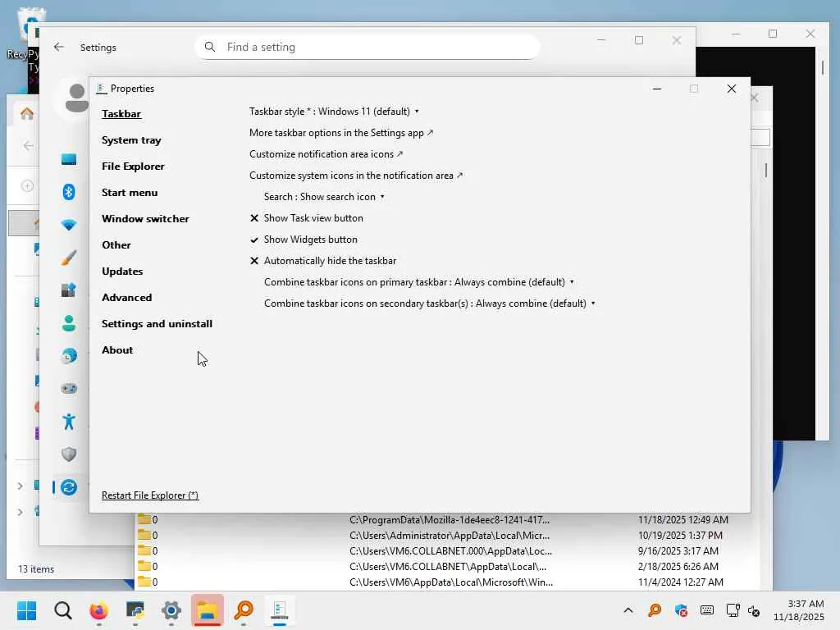840x630 pixels.
Task: Click row with C:\Users\VM6.COLLABNET.000 path
Action: pyautogui.click(x=447, y=550)
